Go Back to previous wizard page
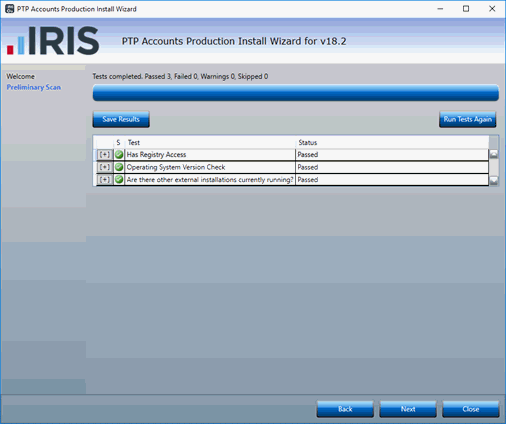This screenshot has width=506, height=424. point(345,409)
